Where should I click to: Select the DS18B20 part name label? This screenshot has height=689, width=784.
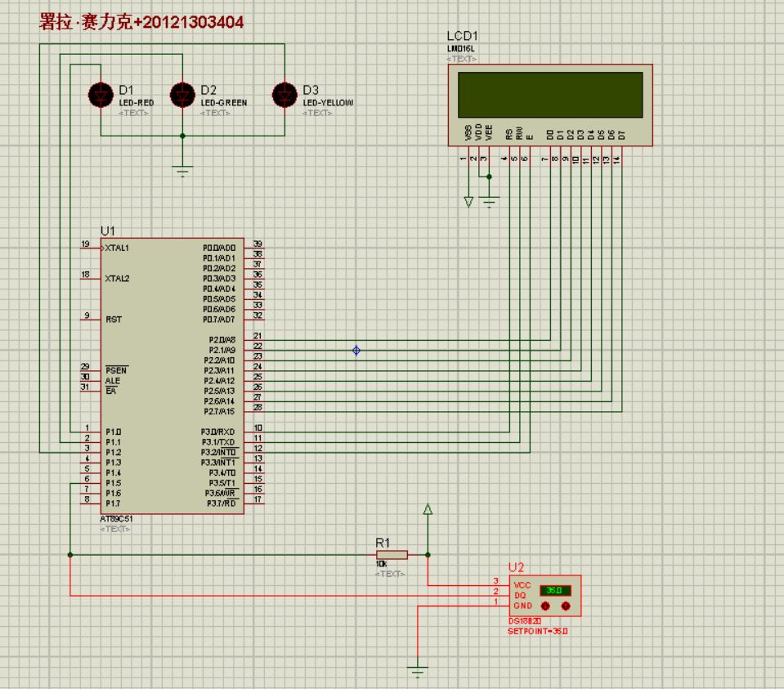pyautogui.click(x=525, y=621)
